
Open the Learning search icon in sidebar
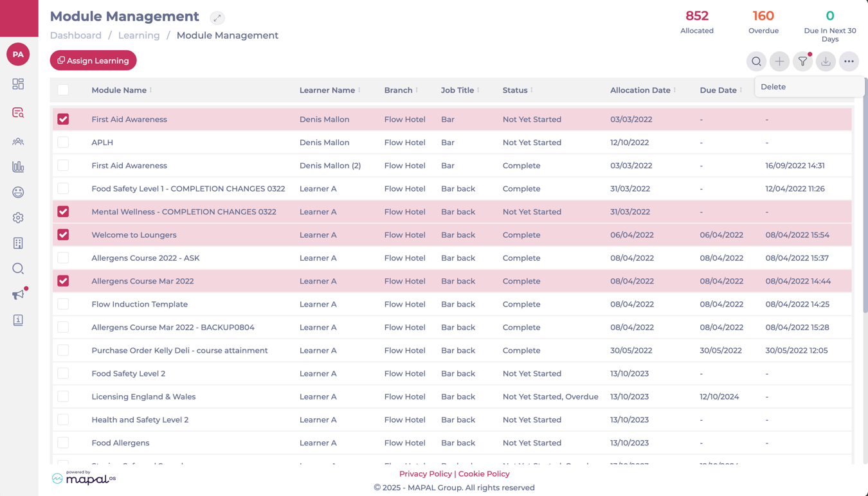pos(18,112)
